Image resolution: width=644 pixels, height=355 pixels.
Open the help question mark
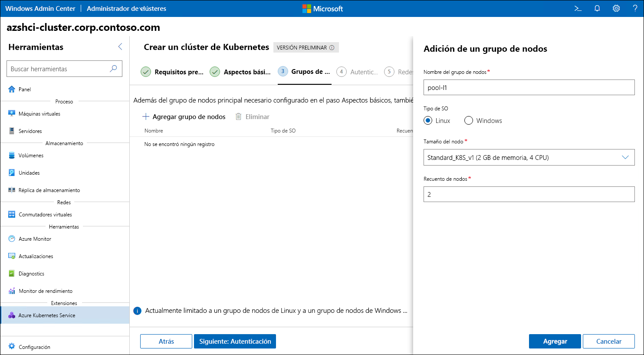click(x=635, y=8)
